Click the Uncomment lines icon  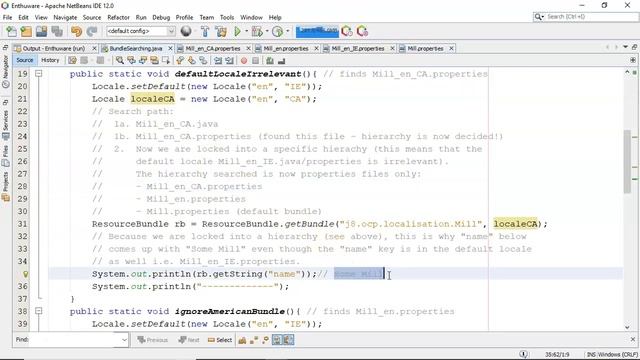coord(281,60)
